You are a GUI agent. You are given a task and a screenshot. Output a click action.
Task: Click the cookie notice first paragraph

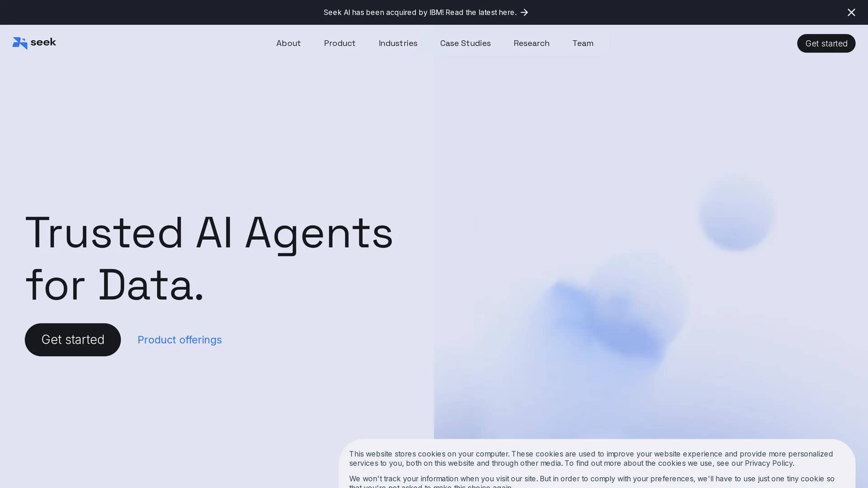click(x=591, y=459)
